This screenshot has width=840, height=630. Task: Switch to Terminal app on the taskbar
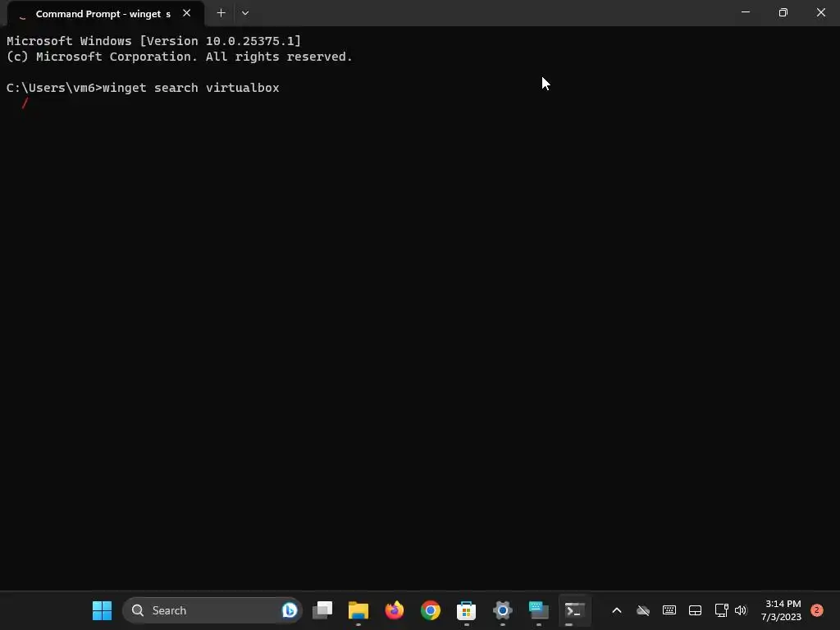(574, 610)
